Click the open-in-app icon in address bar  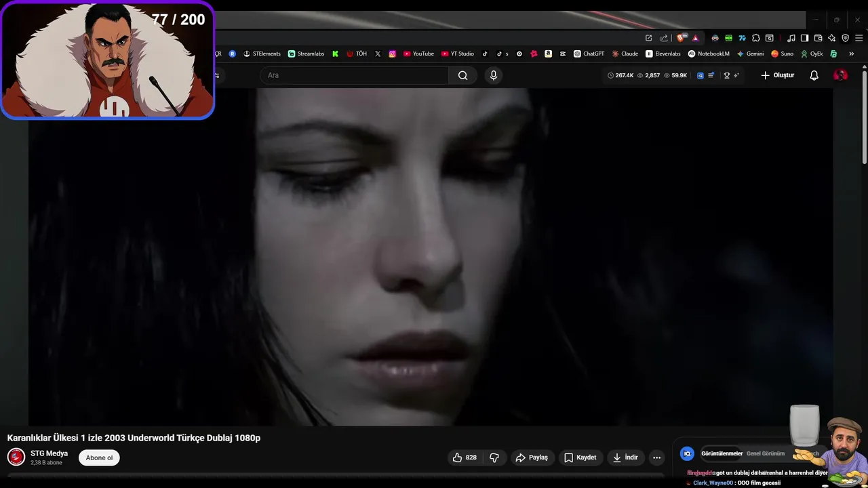point(648,38)
